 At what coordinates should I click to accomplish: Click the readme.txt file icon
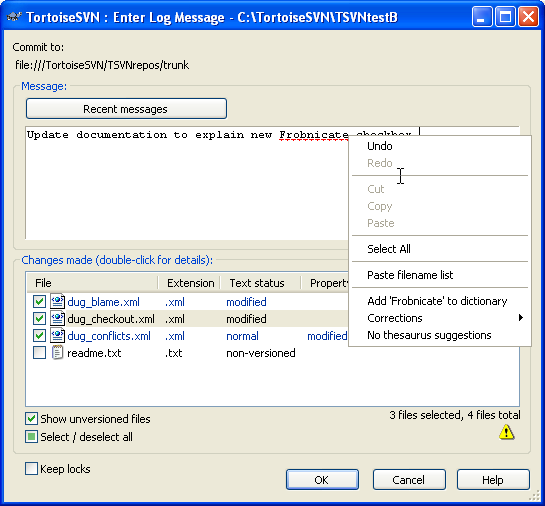pos(57,352)
